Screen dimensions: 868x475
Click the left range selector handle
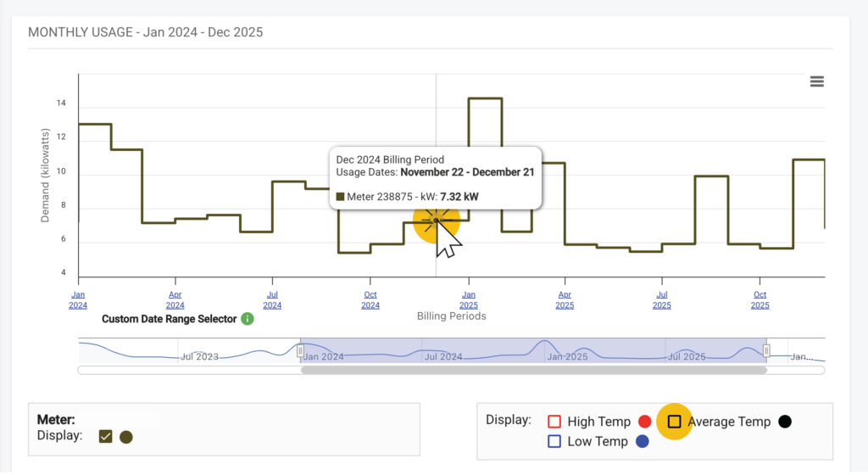(x=300, y=350)
